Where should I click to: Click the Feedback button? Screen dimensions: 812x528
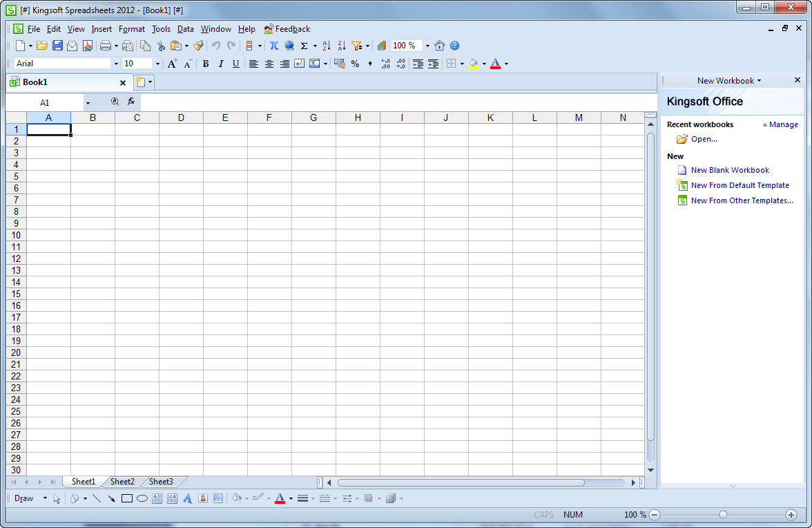[x=287, y=29]
